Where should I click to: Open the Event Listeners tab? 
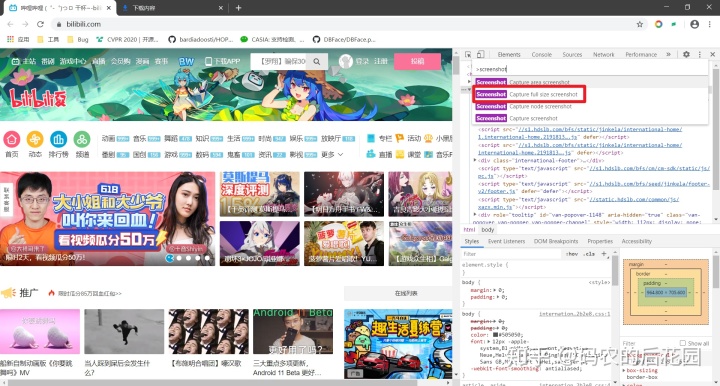click(x=506, y=241)
